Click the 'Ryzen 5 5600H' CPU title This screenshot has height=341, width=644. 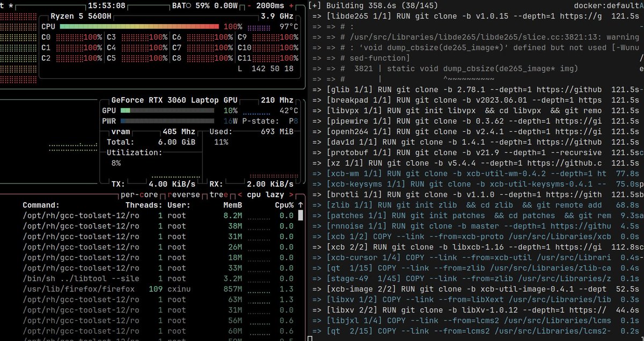click(x=81, y=17)
